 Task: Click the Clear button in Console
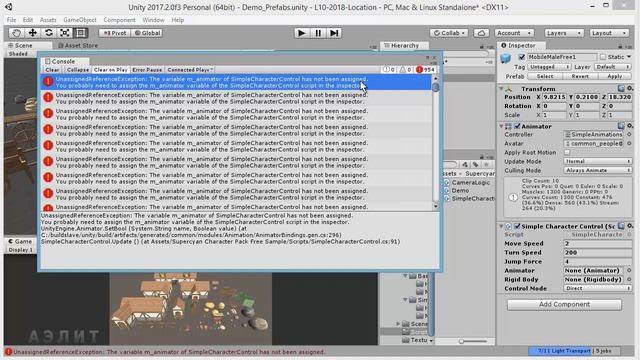(52, 70)
